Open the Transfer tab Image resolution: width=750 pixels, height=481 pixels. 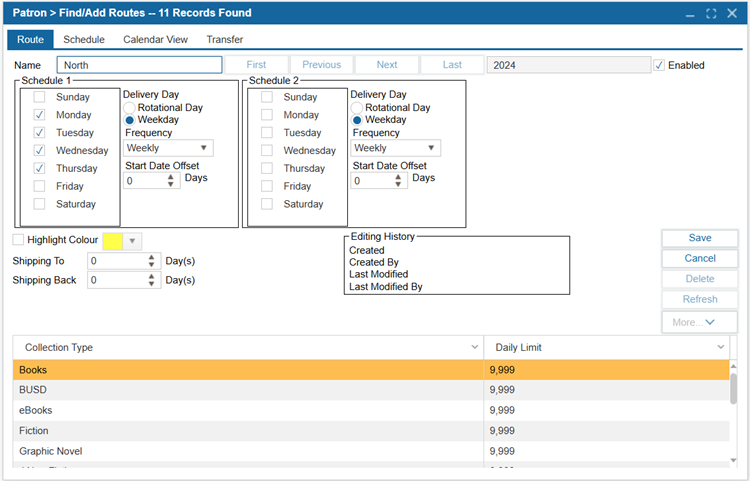pyautogui.click(x=224, y=39)
